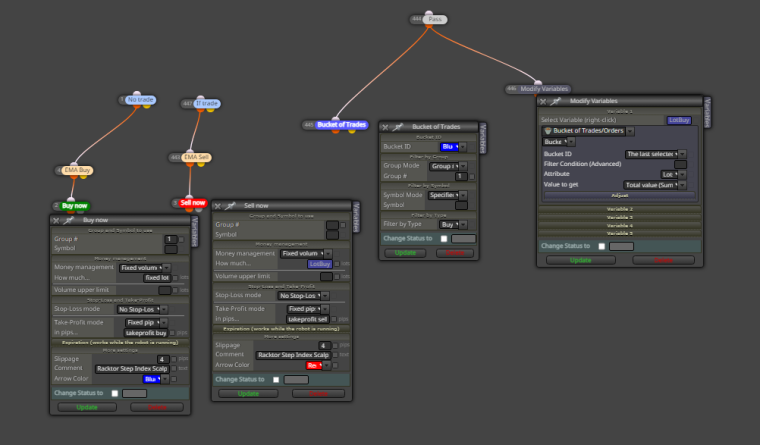Click Update button in Modify Variables panel

click(581, 260)
